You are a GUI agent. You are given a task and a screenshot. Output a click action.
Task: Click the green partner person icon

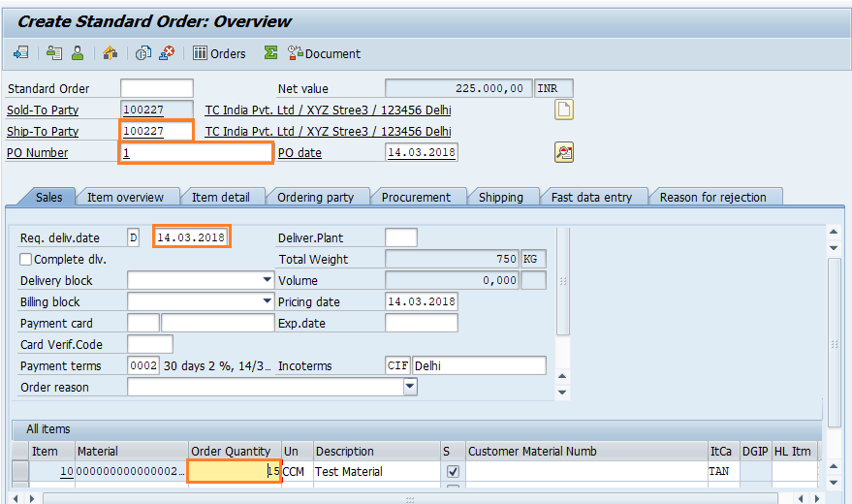77,53
